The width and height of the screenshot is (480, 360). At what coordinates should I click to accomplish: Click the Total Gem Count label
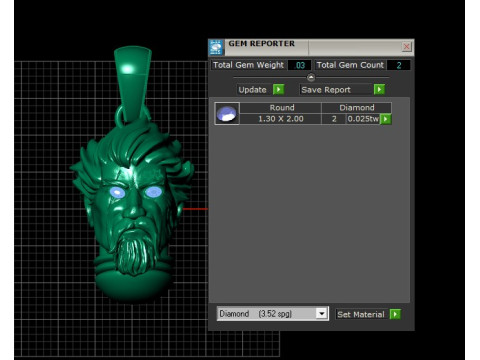point(350,65)
